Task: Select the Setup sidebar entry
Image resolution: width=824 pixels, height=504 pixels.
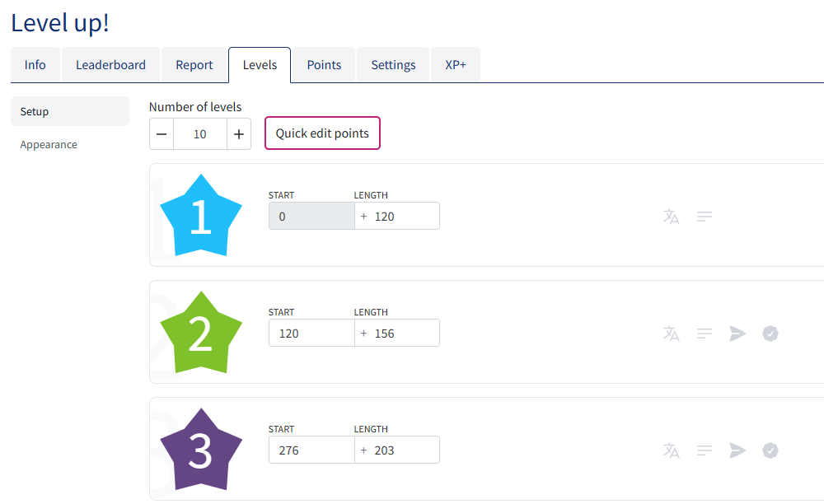Action: [34, 111]
